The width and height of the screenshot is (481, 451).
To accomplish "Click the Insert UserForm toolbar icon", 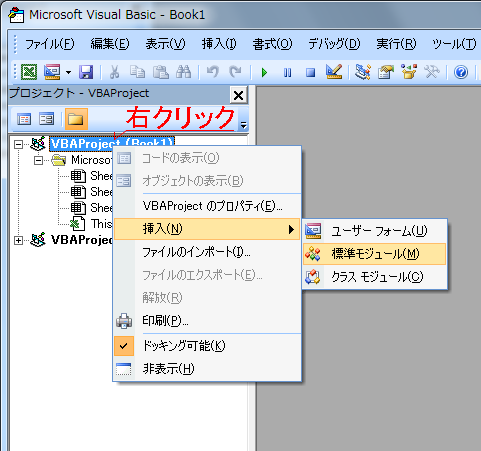I will pyautogui.click(x=52, y=72).
